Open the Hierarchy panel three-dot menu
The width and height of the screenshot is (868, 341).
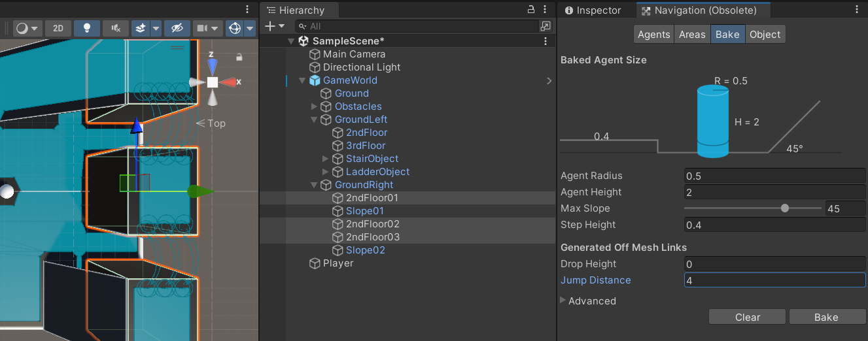546,10
